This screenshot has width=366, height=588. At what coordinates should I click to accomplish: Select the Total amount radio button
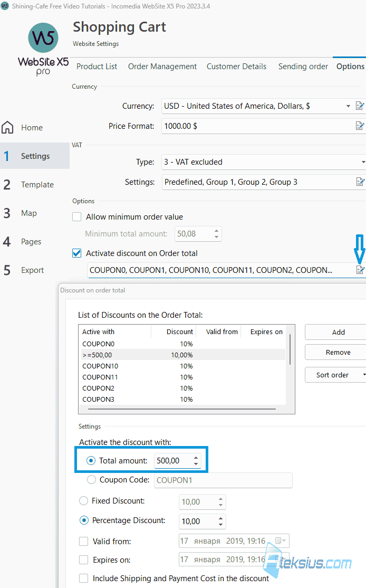(x=91, y=460)
